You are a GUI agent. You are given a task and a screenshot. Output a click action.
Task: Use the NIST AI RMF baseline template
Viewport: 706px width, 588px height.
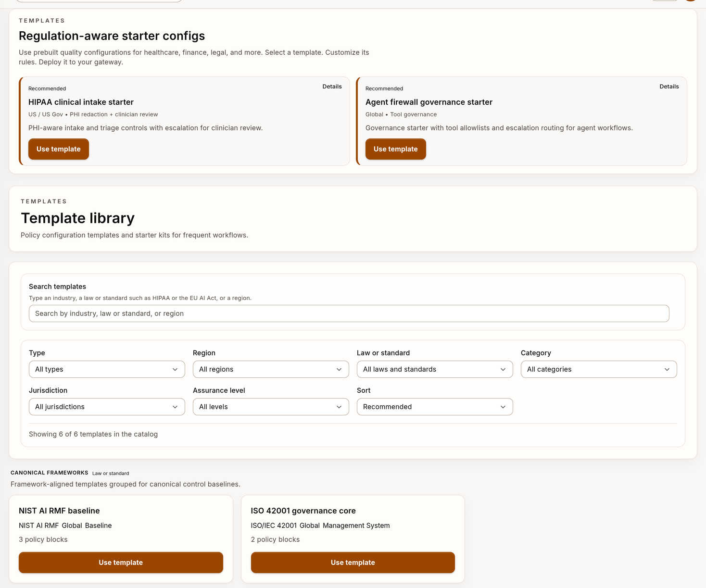121,563
